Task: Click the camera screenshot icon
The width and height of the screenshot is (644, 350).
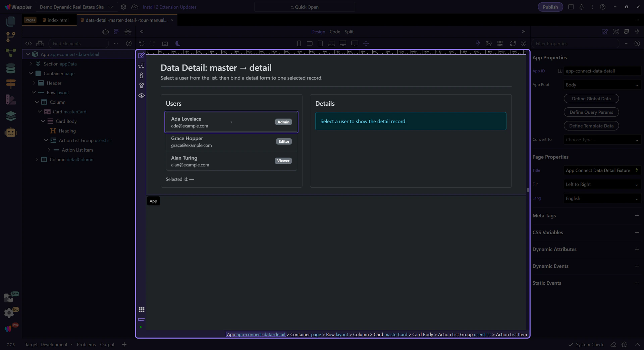Action: [165, 44]
